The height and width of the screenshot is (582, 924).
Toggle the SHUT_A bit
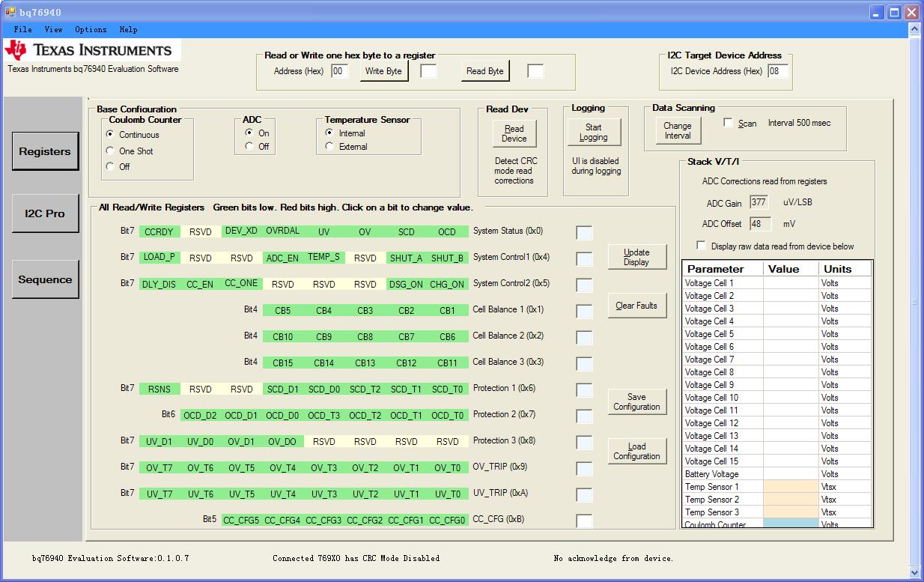tap(407, 258)
